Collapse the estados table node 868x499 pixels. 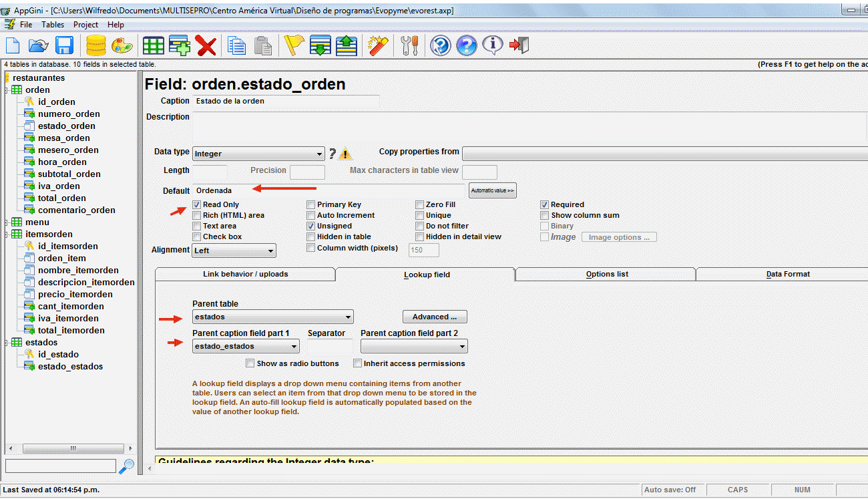6,343
